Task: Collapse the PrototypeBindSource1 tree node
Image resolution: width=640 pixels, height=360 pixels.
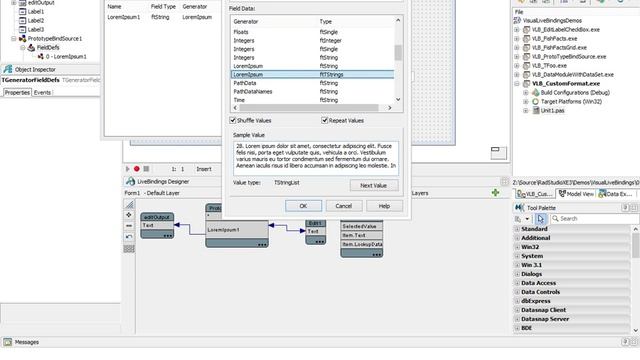Action: pos(13,38)
